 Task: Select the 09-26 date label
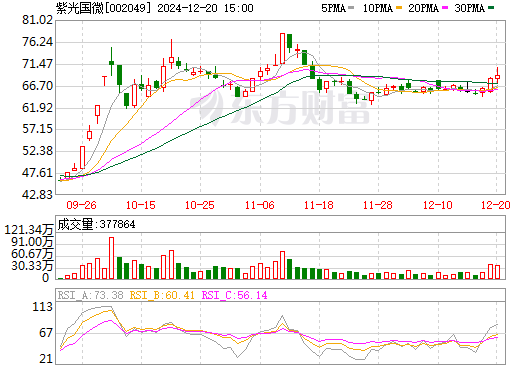tap(81, 205)
